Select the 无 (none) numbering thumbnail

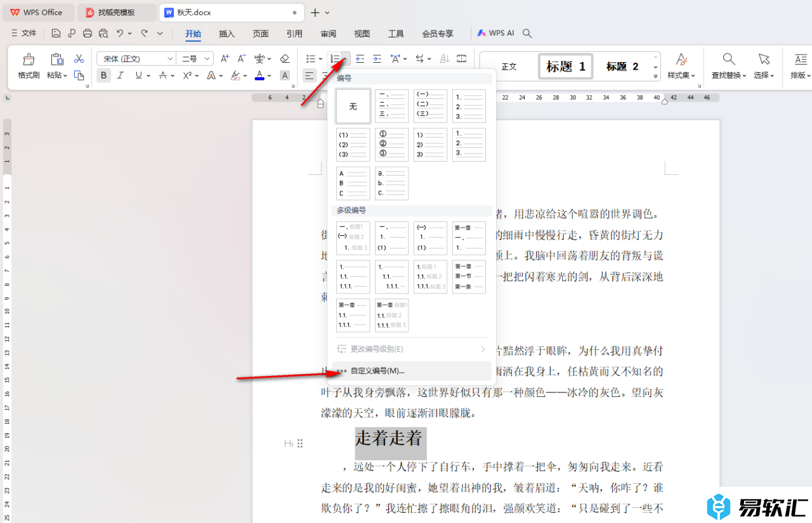pos(353,107)
